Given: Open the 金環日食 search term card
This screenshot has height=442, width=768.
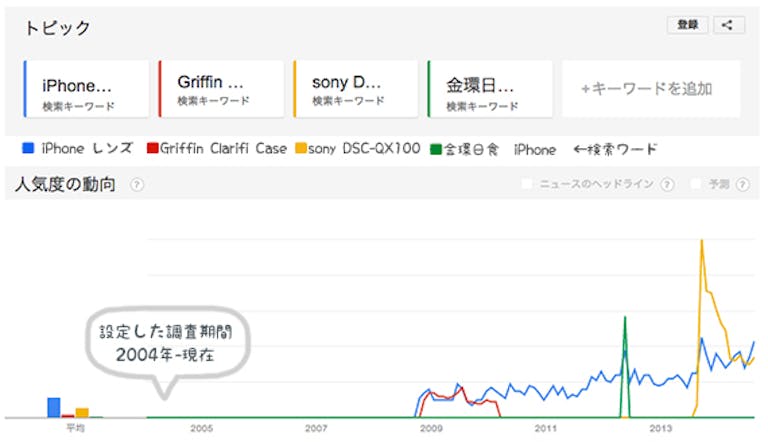Looking at the screenshot, I should 490,90.
